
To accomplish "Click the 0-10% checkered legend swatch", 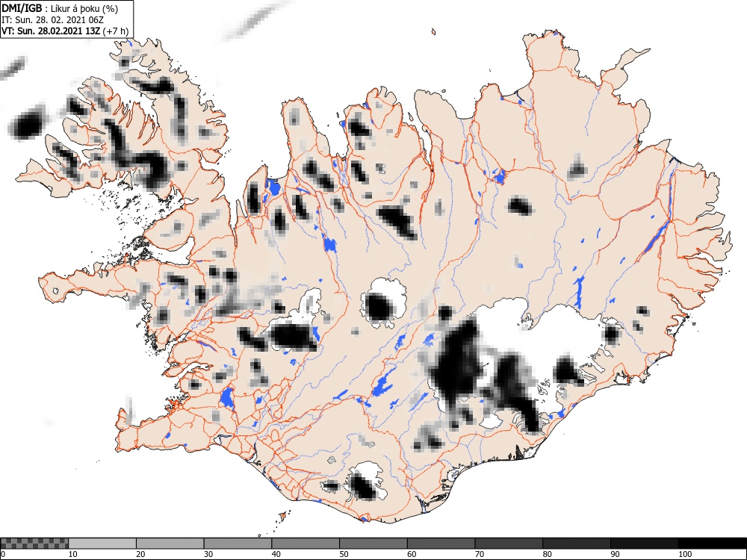I will (x=34, y=544).
